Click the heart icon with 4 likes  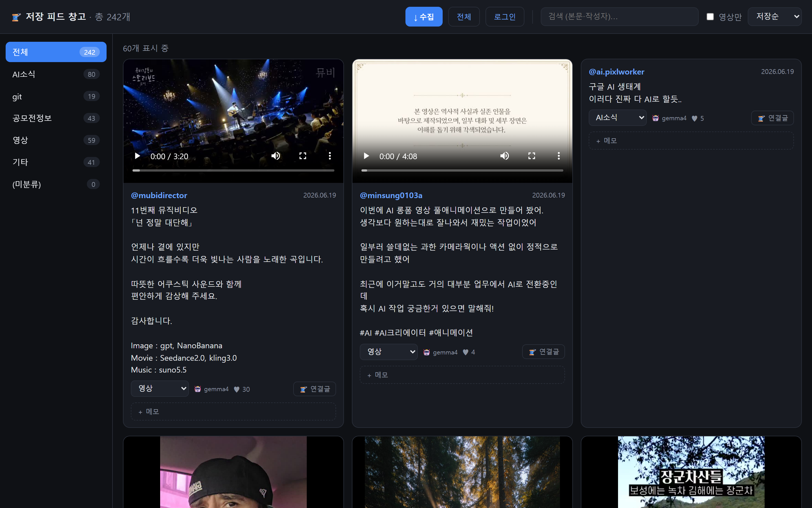465,352
